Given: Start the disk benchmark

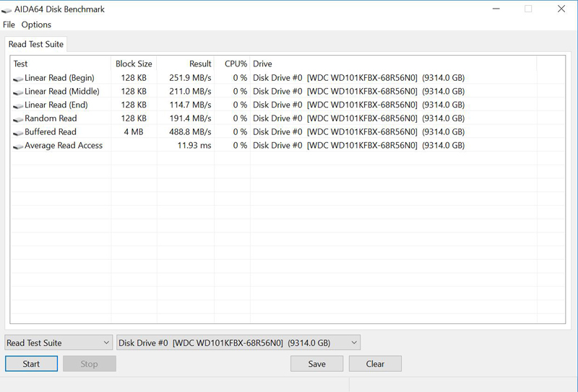Looking at the screenshot, I should pos(31,364).
